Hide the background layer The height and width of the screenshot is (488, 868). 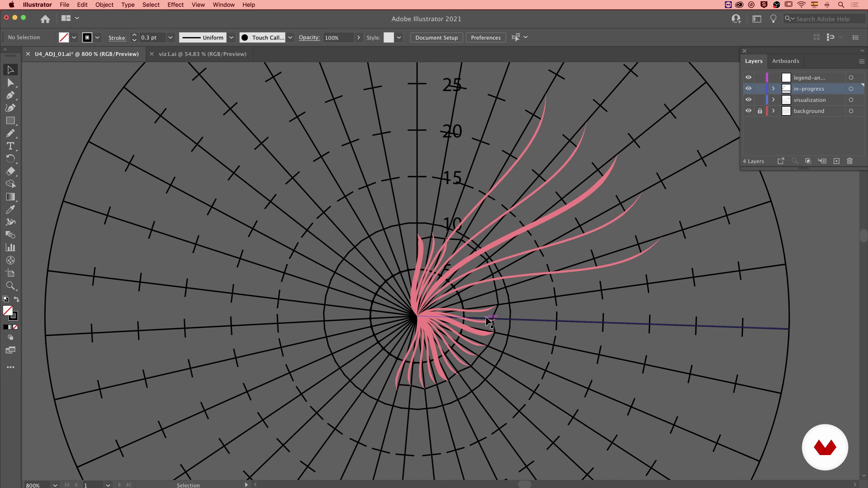pos(748,111)
